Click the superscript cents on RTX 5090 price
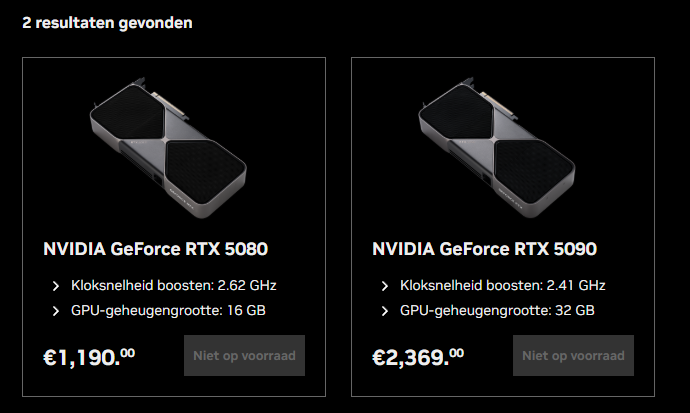690x413 pixels. (x=456, y=352)
